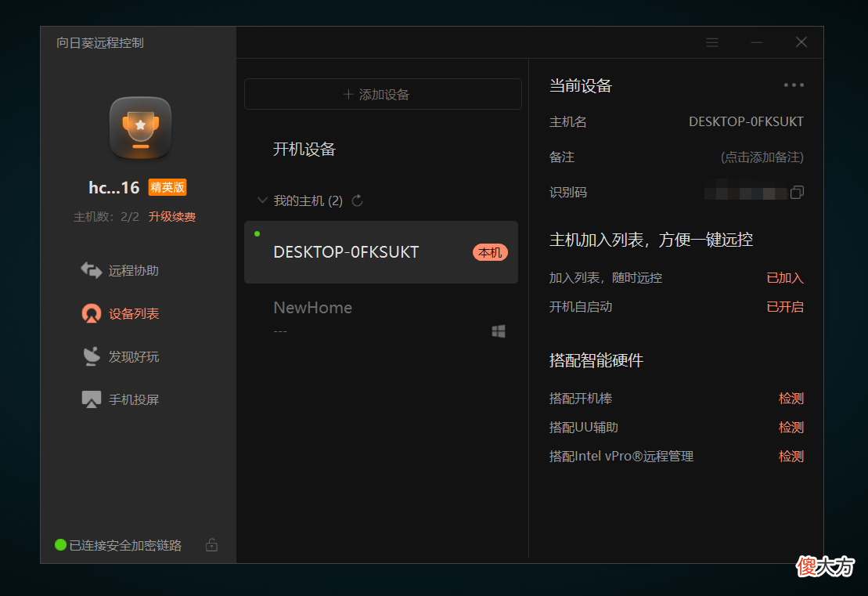Switch to 设备列表 section
This screenshot has height=596, width=868.
coord(134,314)
